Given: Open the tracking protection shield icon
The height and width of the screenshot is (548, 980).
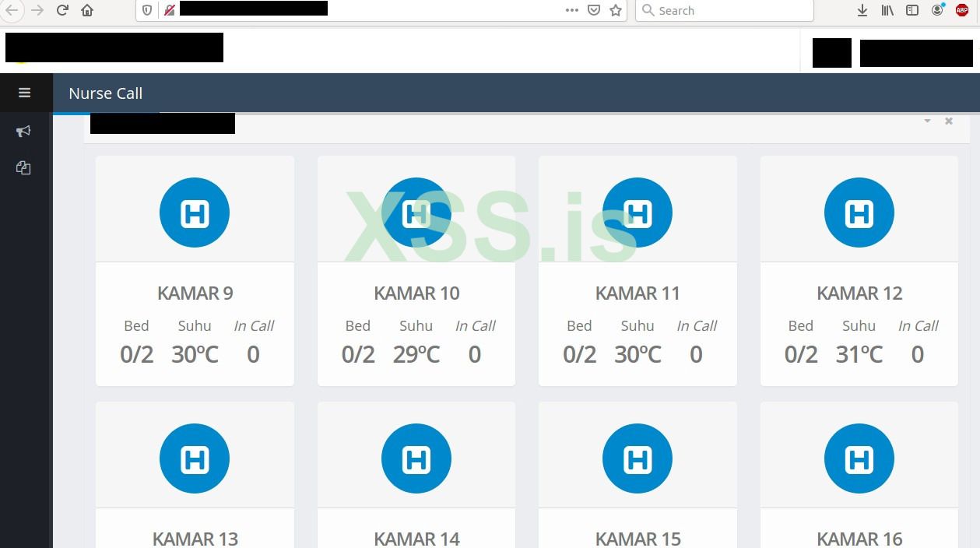Looking at the screenshot, I should pos(147,10).
